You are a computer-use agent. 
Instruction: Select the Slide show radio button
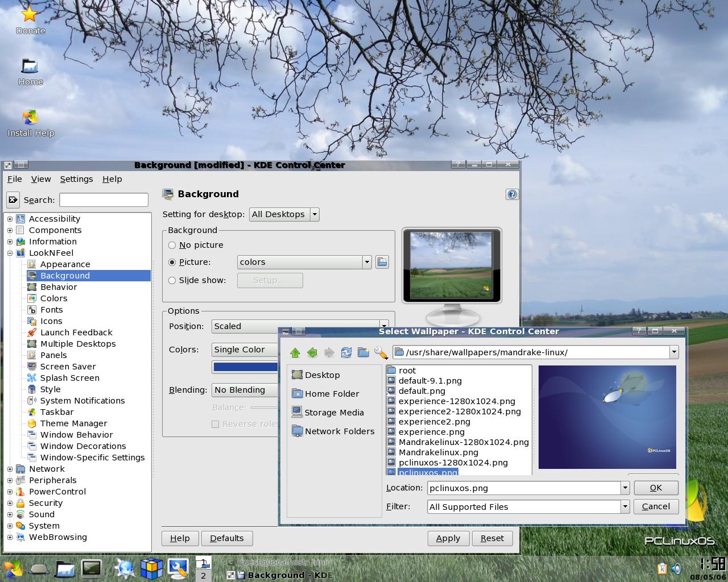[x=172, y=280]
